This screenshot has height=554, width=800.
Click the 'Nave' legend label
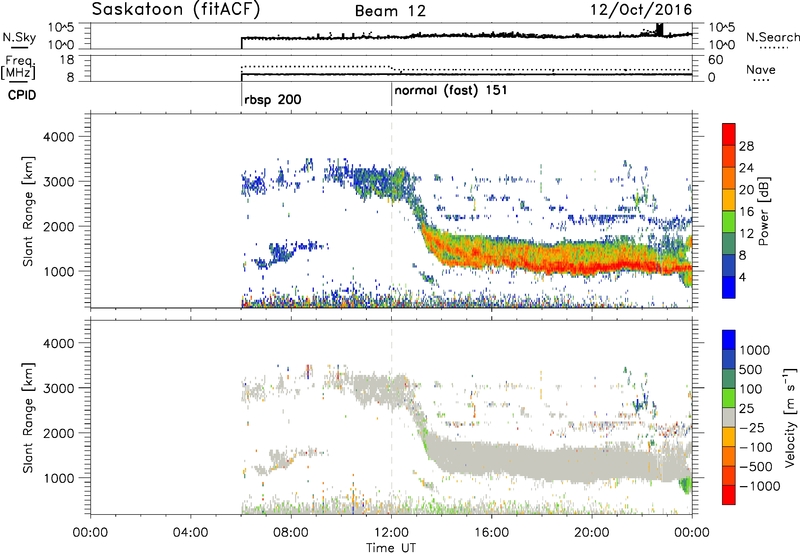pos(761,69)
